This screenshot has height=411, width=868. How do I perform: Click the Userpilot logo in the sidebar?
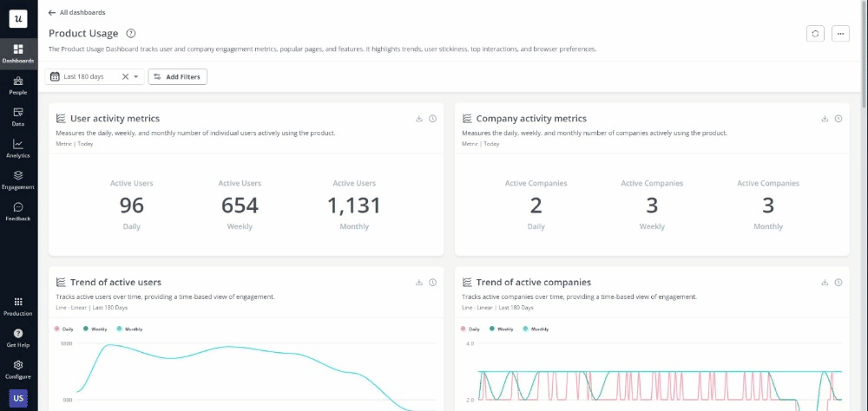tap(18, 17)
